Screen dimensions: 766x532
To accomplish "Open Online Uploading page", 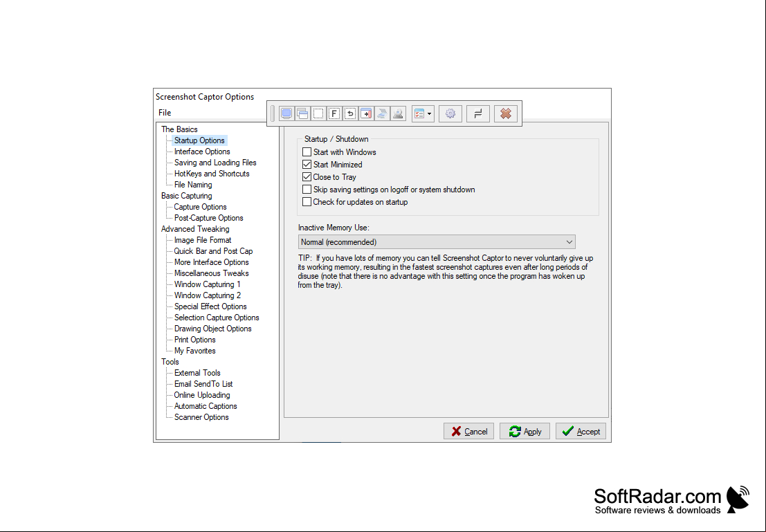I will [202, 395].
